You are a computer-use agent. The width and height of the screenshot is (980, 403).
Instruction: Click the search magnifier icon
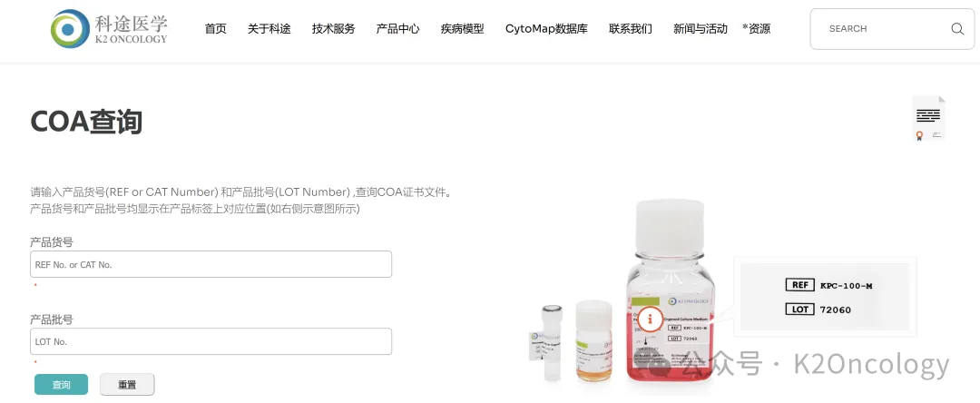click(957, 29)
